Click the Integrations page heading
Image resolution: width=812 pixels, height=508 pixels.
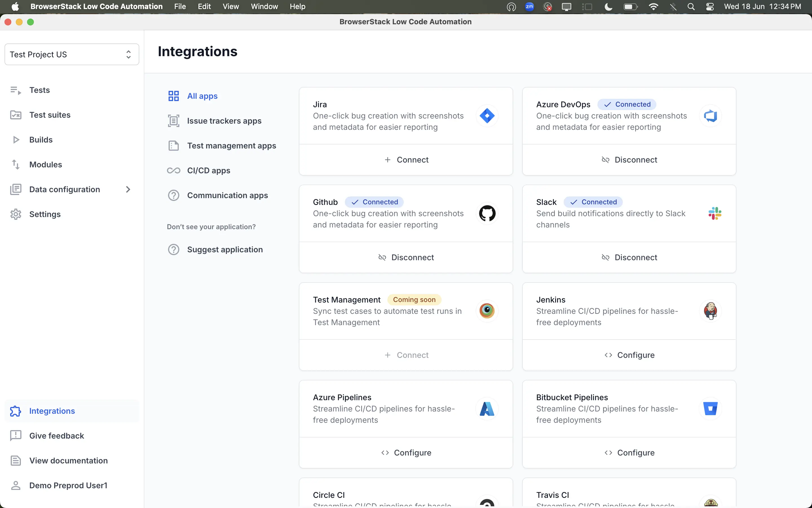coord(198,51)
